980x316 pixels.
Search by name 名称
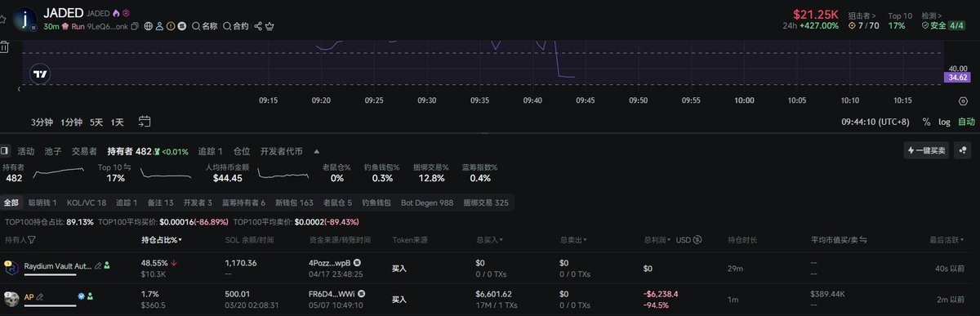(204, 26)
